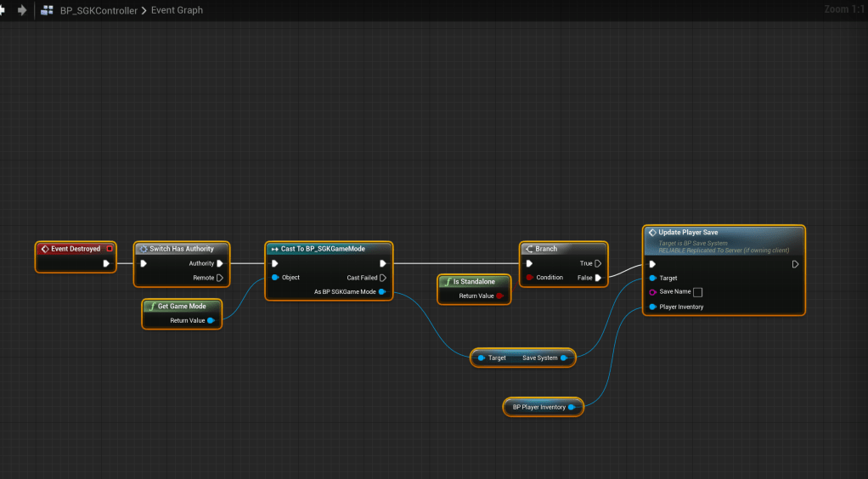This screenshot has height=479, width=868.
Task: Click the forward navigation arrow
Action: click(22, 10)
